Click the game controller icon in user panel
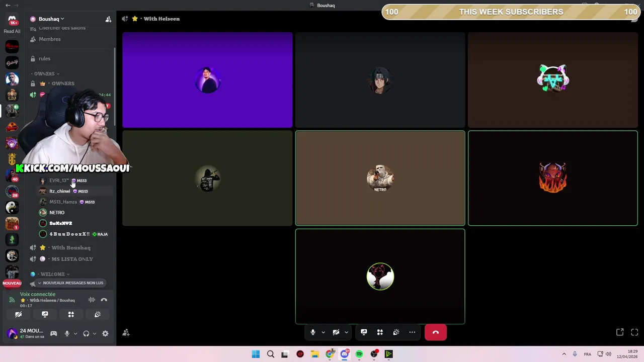 [x=53, y=333]
